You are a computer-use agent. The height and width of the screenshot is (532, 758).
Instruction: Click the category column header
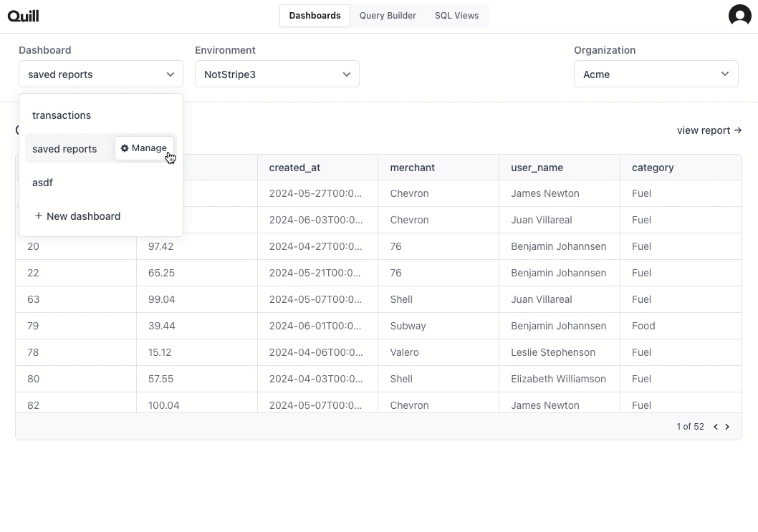681,168
